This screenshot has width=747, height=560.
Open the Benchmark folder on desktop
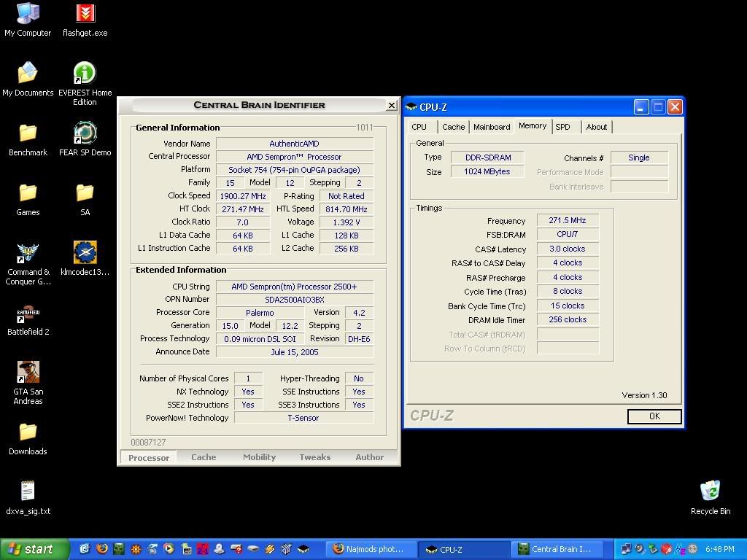point(28,133)
